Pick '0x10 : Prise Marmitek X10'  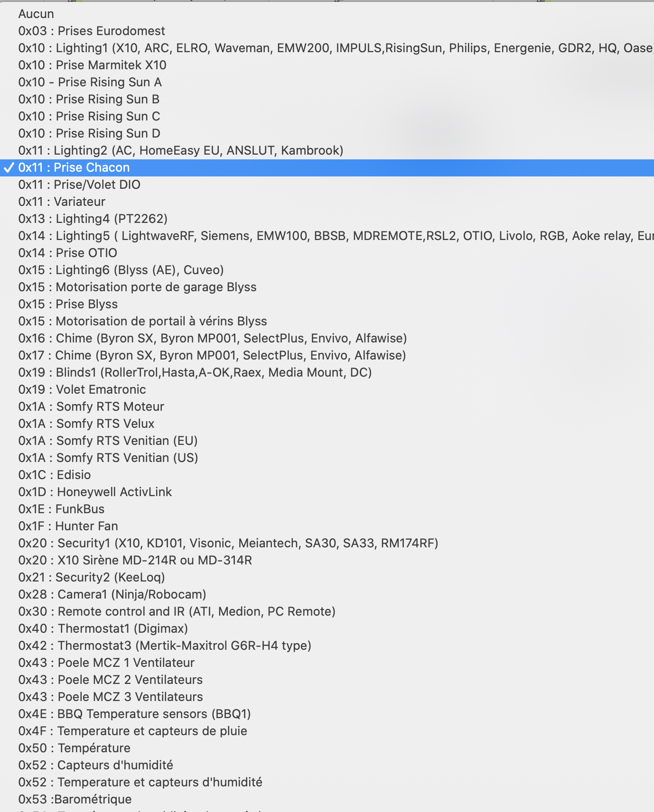[x=327, y=65]
